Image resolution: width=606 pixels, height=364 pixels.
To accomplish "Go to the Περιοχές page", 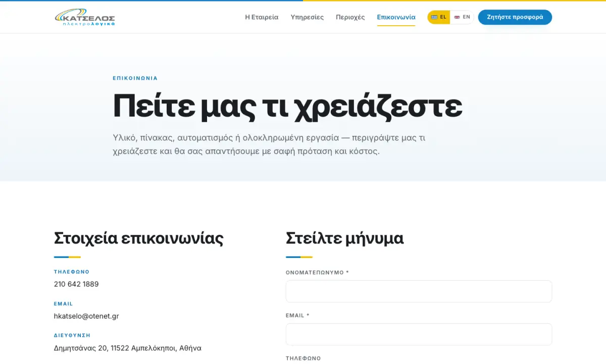I will [350, 17].
